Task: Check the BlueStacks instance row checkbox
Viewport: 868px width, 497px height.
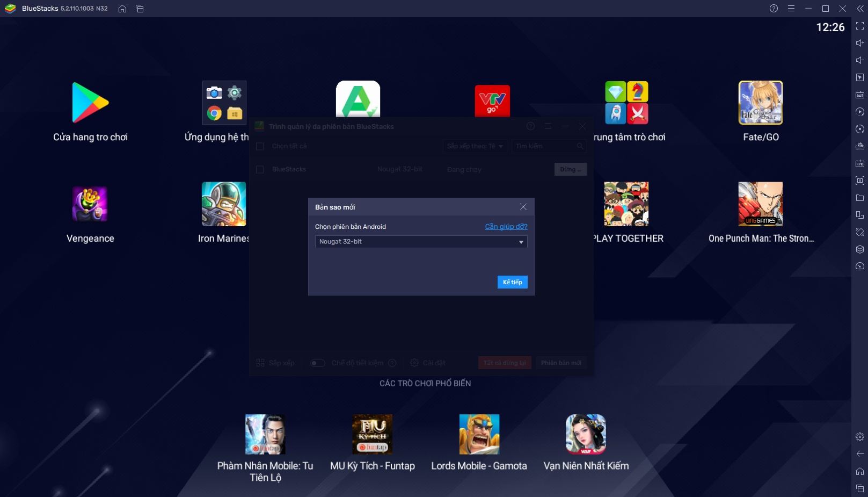Action: pos(260,169)
